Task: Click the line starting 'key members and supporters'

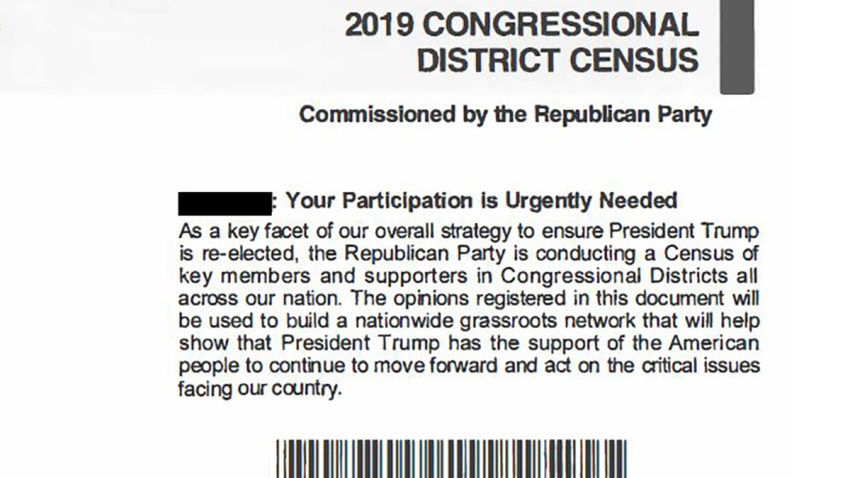Action: click(468, 276)
